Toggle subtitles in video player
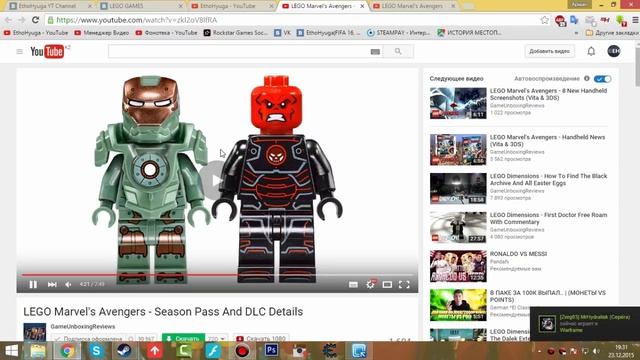This screenshot has width=640, height=360. coord(353,284)
